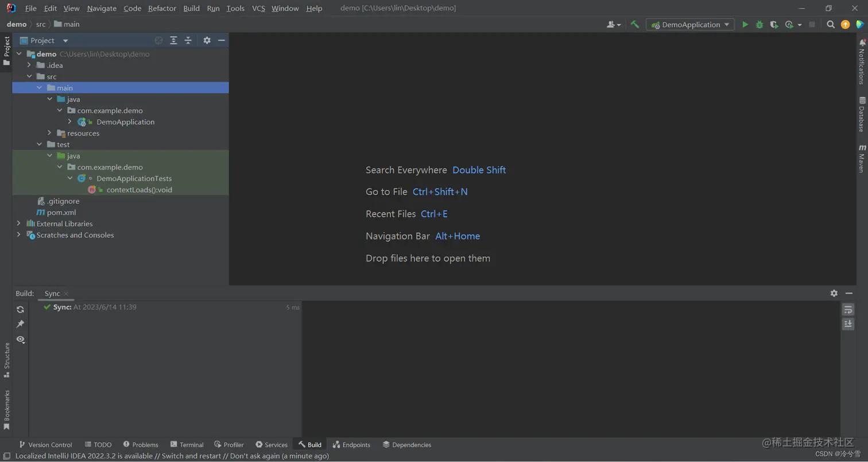Hide the Build tool window
This screenshot has width=868, height=462.
coord(849,293)
